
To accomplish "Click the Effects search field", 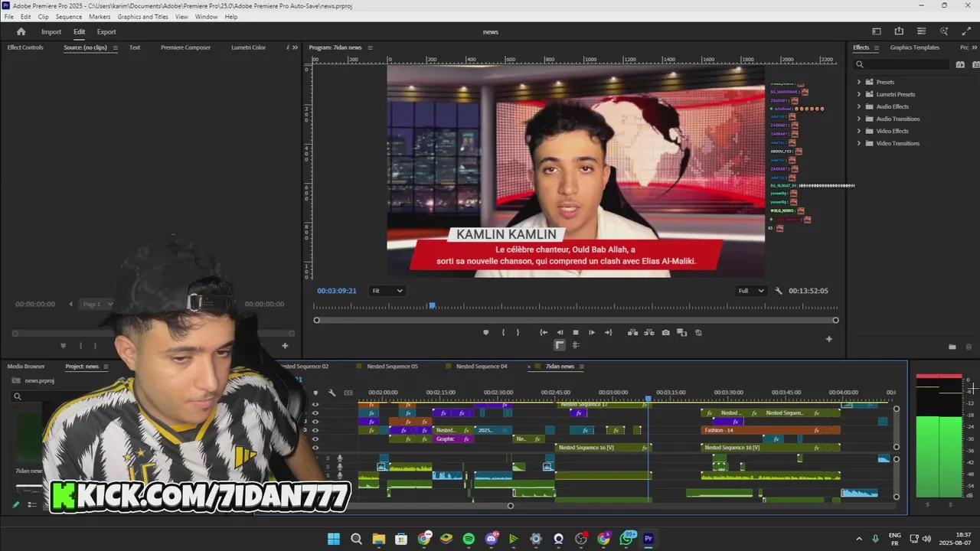I will 902,64.
